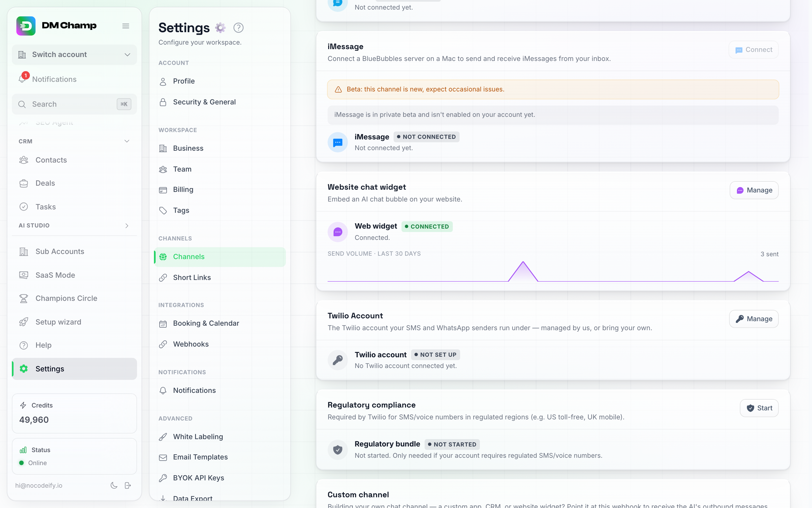Select Channels in settings menu

(x=220, y=257)
